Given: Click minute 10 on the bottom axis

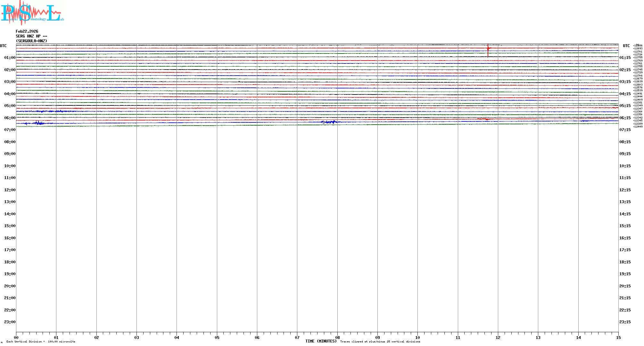Looking at the screenshot, I should click(x=417, y=337).
